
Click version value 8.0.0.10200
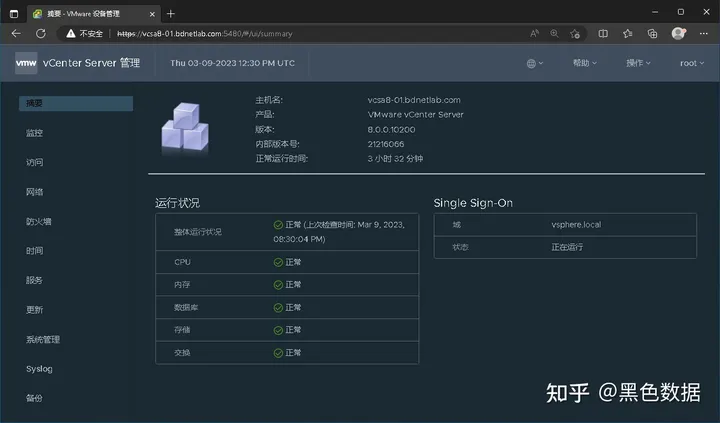point(391,130)
